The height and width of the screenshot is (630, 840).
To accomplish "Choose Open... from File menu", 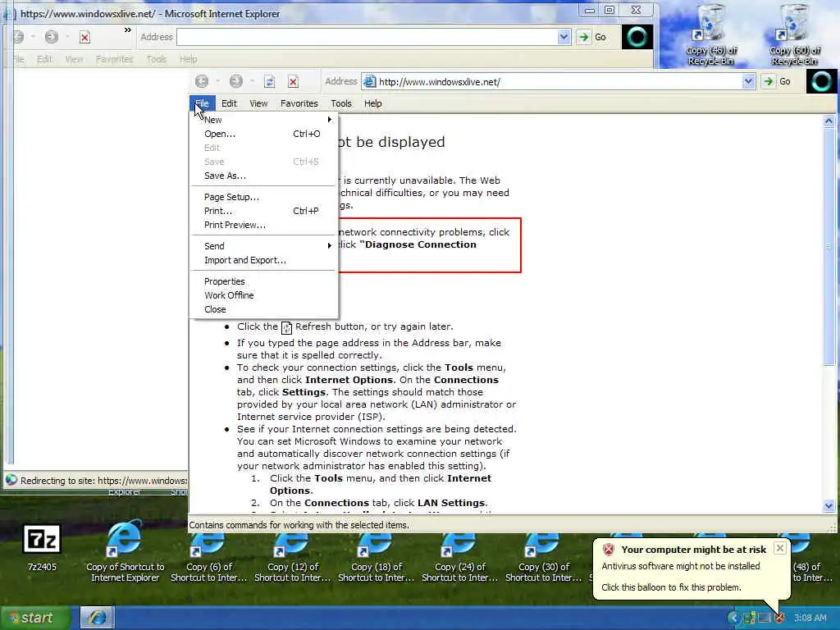I will coord(265,134).
